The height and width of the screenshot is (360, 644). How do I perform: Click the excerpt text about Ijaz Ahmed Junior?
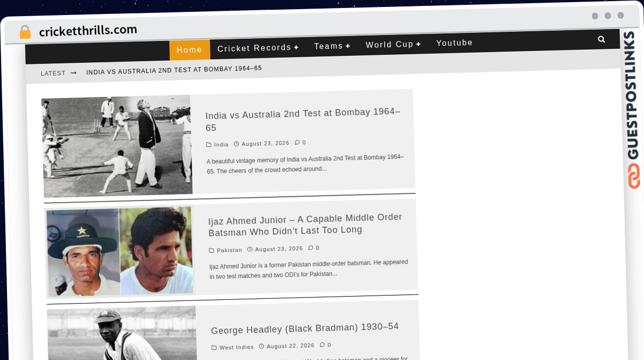[309, 269]
